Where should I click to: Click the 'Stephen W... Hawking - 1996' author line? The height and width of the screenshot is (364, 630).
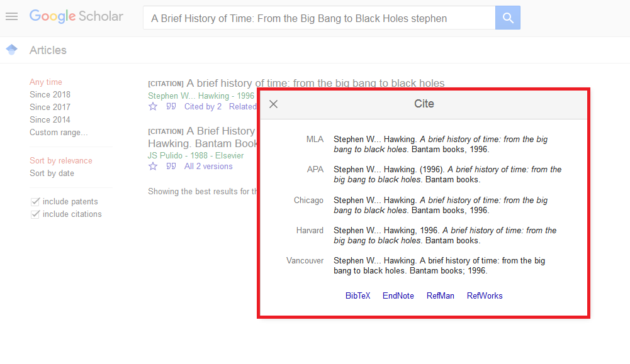click(x=201, y=96)
